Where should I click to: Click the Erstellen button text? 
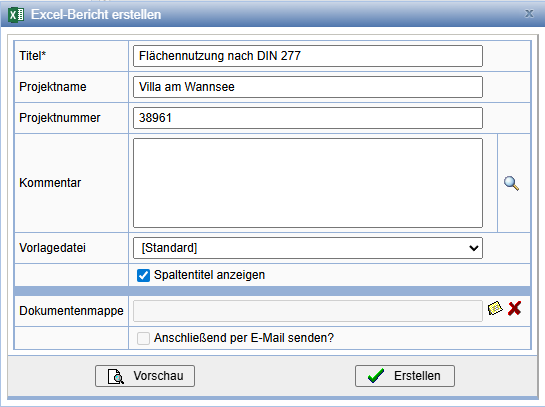(417, 376)
